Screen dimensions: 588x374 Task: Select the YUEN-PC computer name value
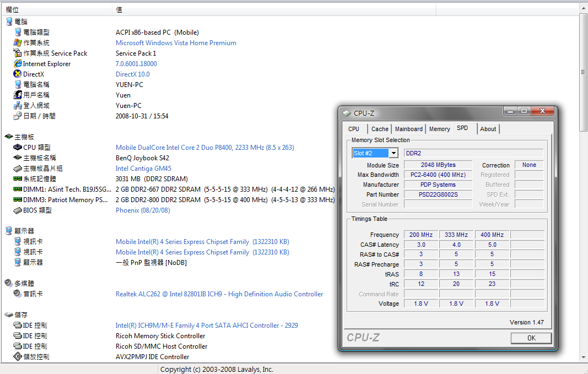(x=130, y=85)
